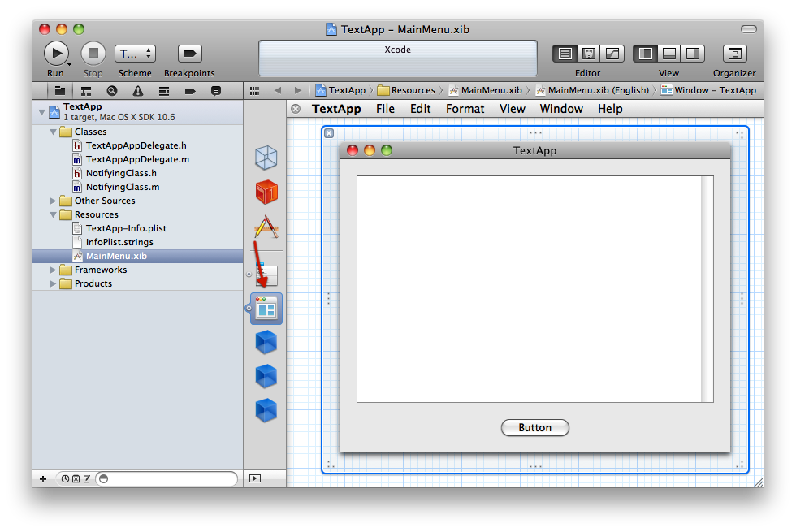Select the push Button in TextApp window

click(534, 427)
